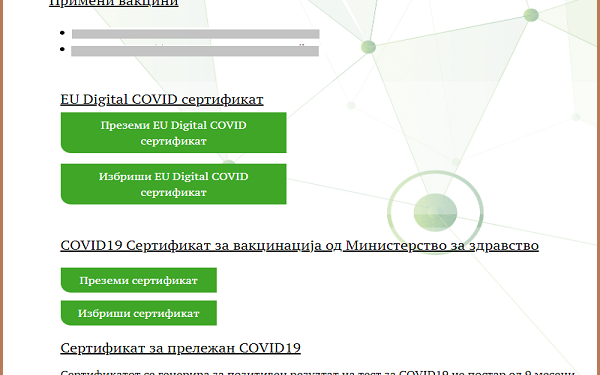Click the second redacted vaccine entry
Screen dimensions: 600x375
point(195,51)
